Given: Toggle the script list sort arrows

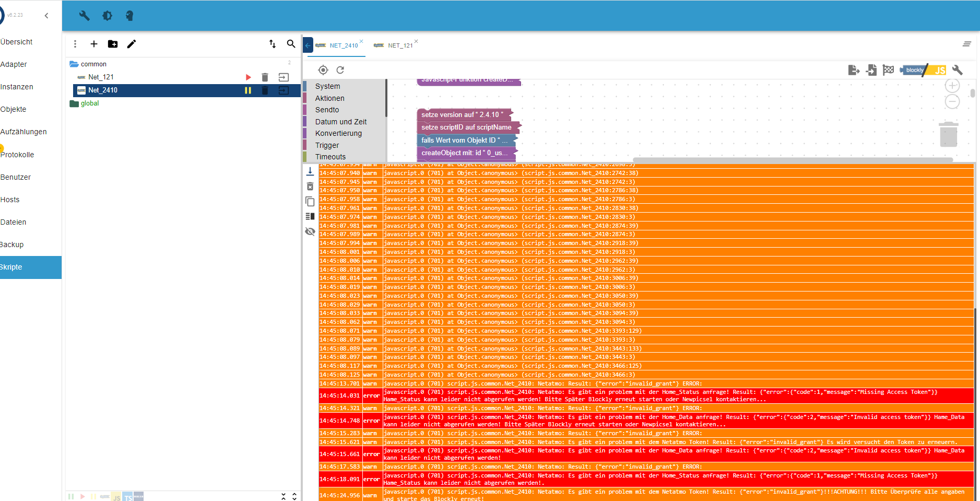Looking at the screenshot, I should click(273, 44).
